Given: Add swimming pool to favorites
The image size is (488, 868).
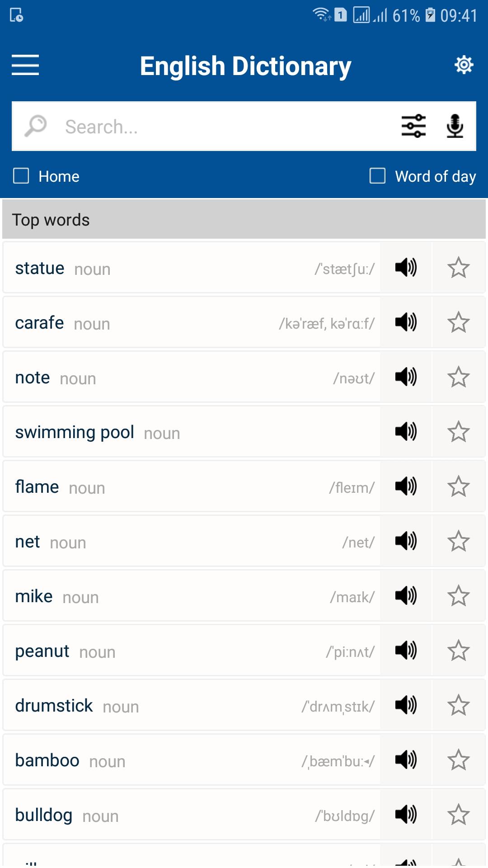Looking at the screenshot, I should tap(458, 431).
